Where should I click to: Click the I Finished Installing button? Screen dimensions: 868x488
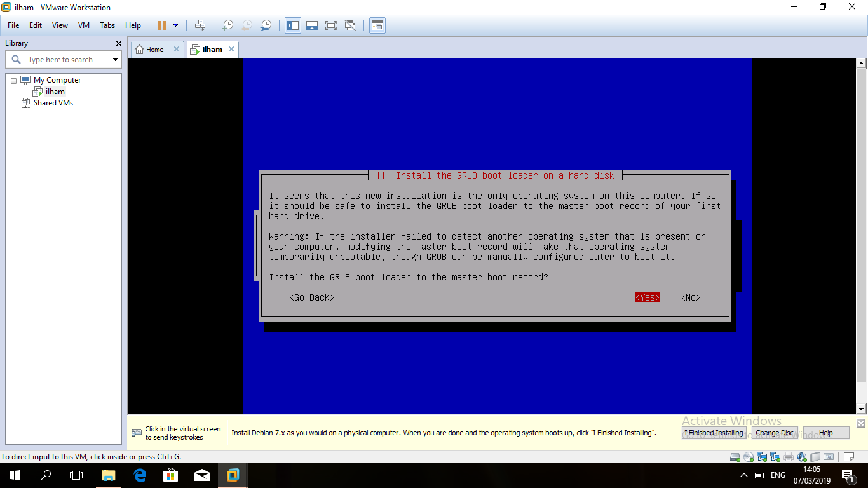(x=714, y=433)
